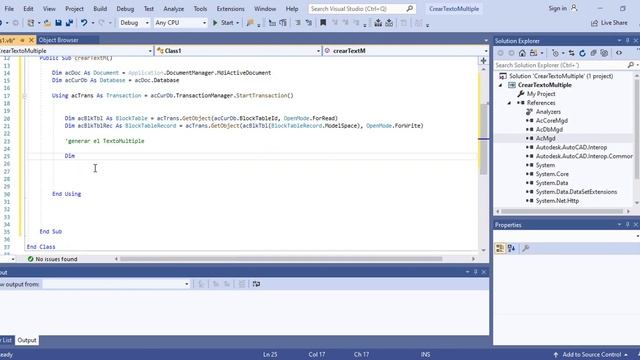640x360 pixels.
Task: Open the Extensions menu
Action: click(x=231, y=9)
